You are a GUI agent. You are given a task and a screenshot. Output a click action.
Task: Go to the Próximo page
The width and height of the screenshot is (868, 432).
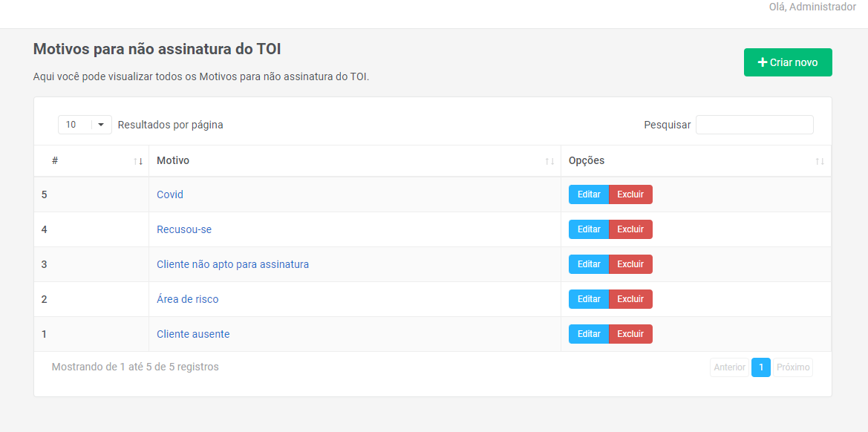pyautogui.click(x=793, y=367)
